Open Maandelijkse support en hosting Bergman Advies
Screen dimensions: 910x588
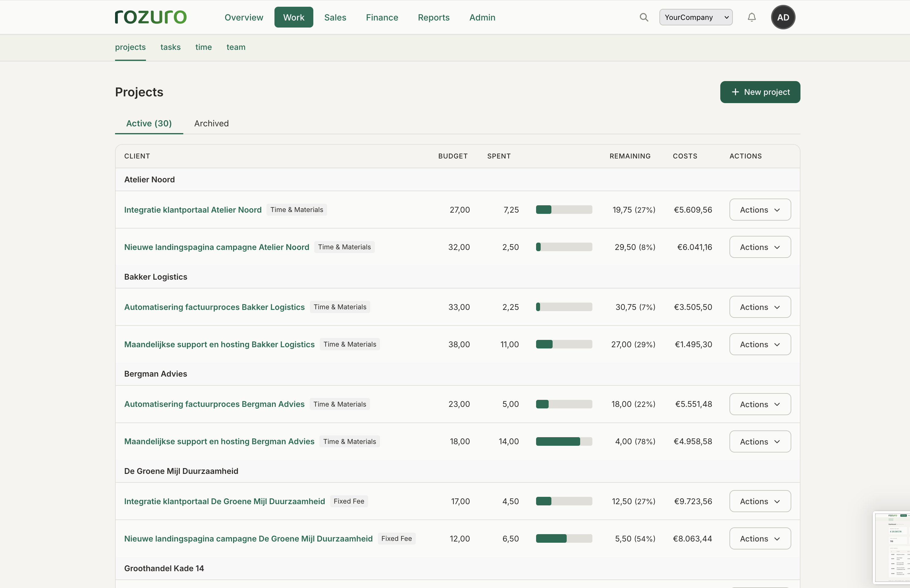pos(219,441)
